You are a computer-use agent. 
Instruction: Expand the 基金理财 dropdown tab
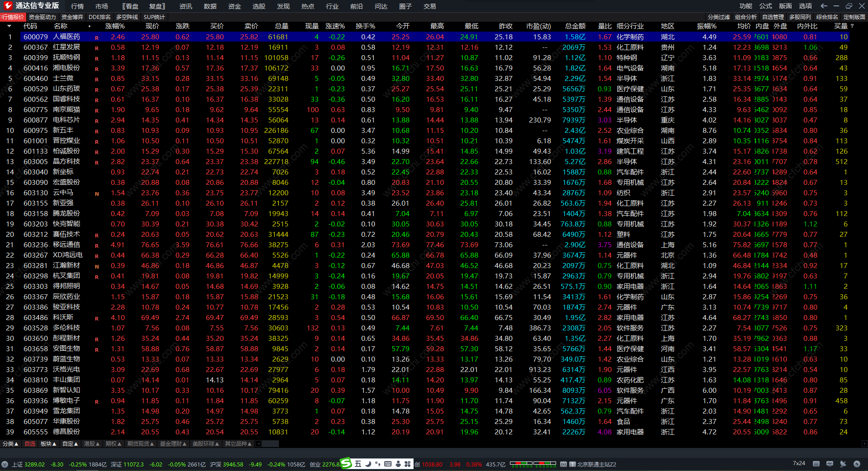pyautogui.click(x=173, y=444)
